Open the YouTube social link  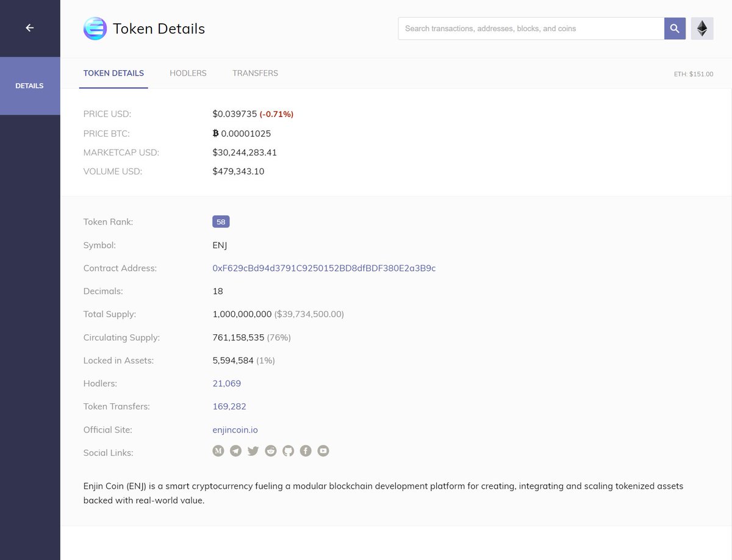pyautogui.click(x=323, y=451)
